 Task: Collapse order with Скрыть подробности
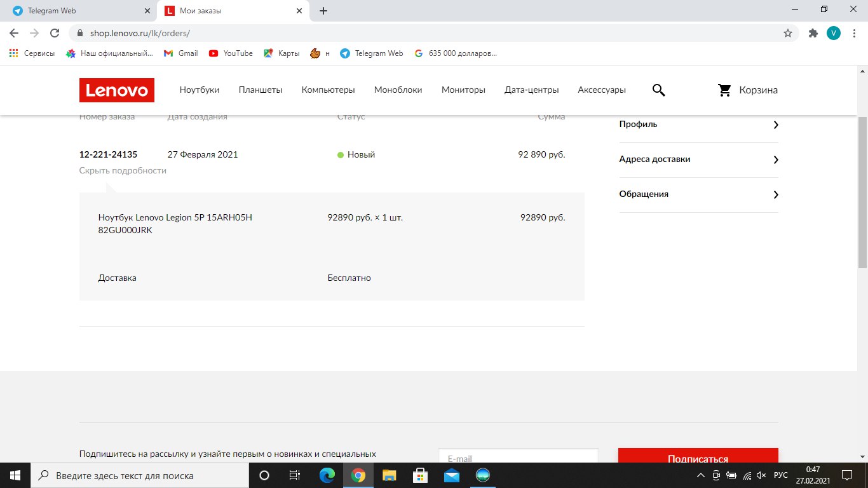point(123,171)
